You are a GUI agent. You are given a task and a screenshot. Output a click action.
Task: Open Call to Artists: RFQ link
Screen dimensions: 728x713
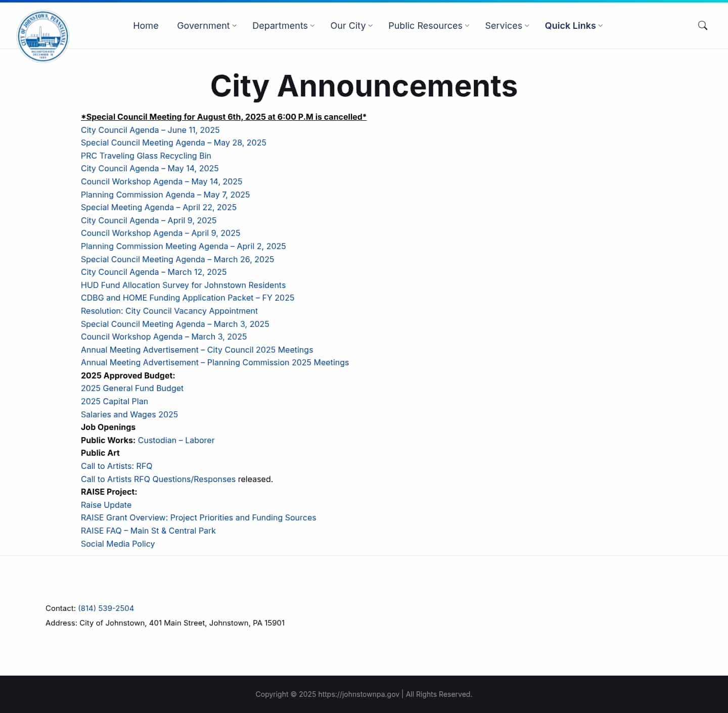tap(116, 466)
